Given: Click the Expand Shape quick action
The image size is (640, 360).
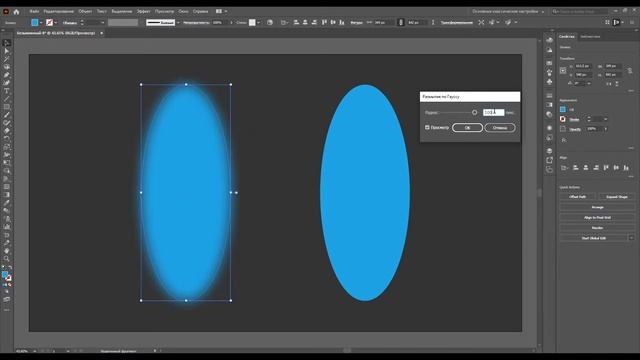Looking at the screenshot, I should coord(616,197).
